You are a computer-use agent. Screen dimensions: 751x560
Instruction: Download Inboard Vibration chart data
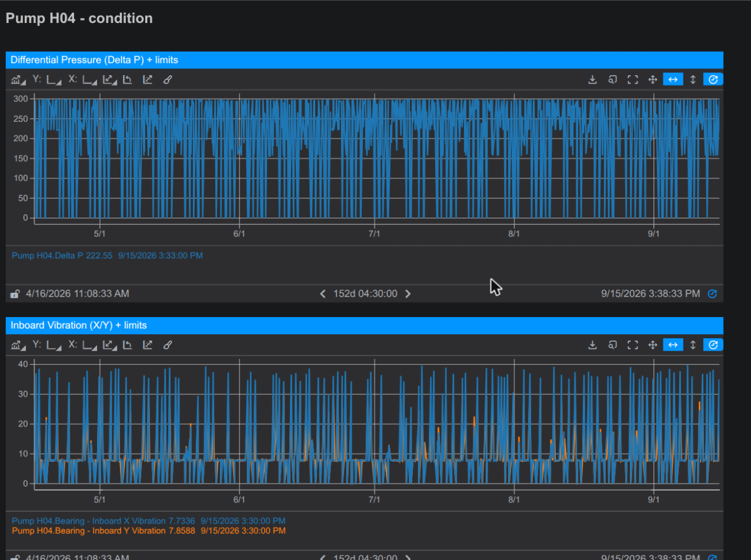(593, 345)
